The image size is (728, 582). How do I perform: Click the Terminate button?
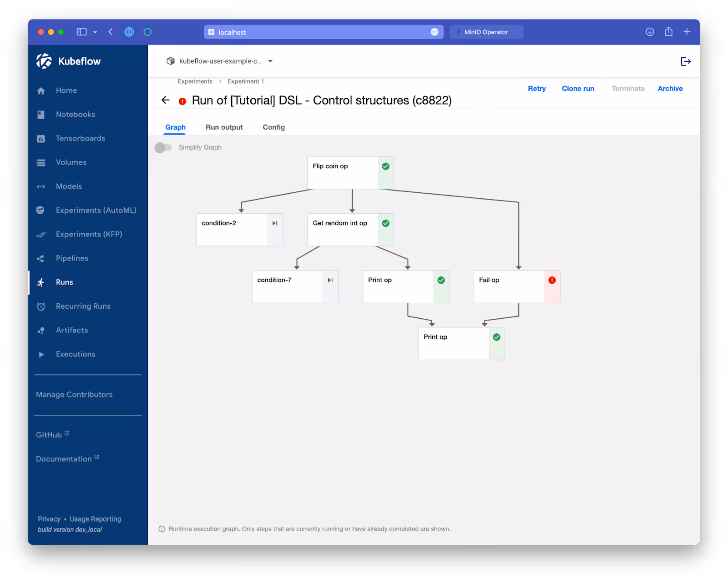[x=628, y=89]
